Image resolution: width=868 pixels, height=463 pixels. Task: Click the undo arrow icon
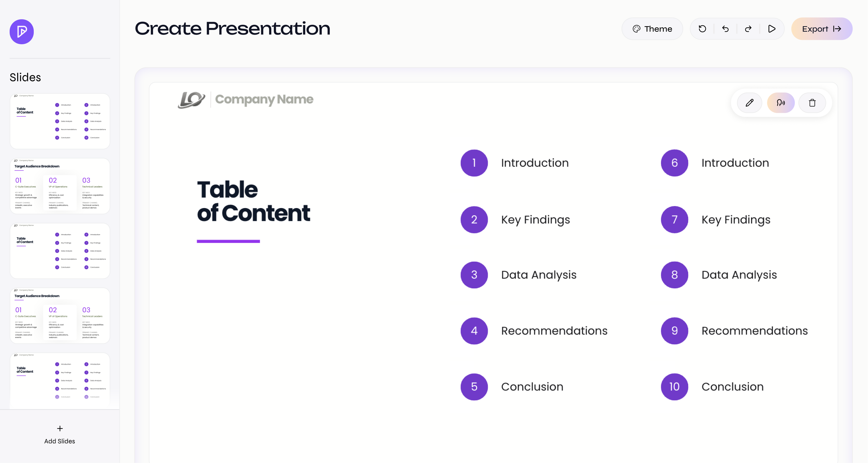725,29
